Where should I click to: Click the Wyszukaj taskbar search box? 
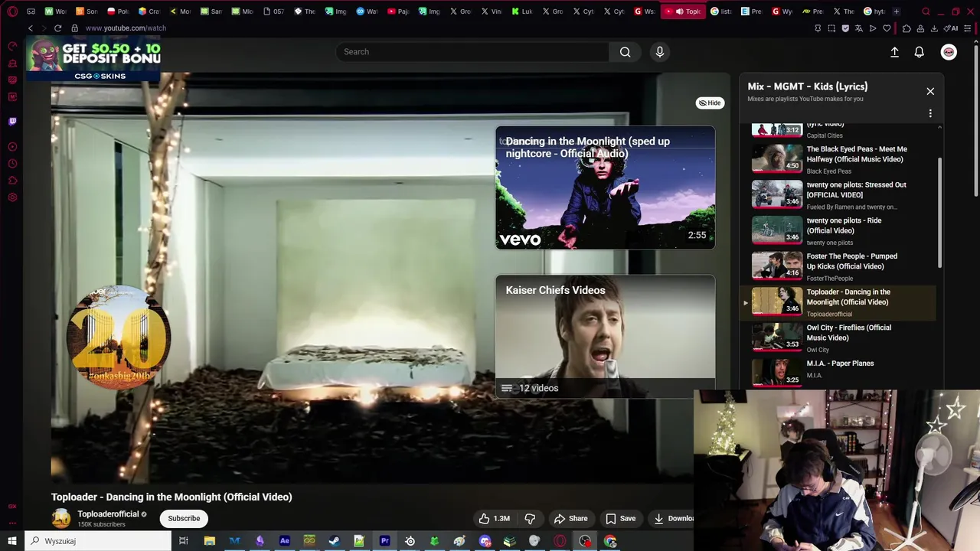tap(98, 541)
